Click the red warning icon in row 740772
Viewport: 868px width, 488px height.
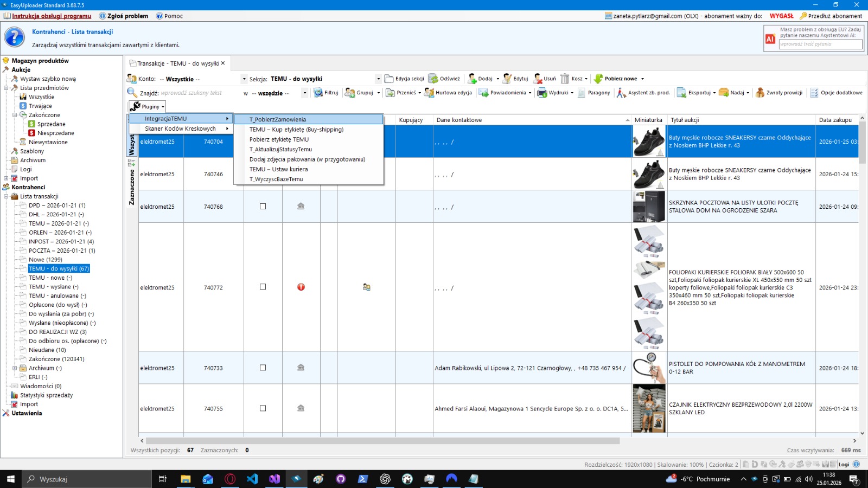tap(301, 287)
